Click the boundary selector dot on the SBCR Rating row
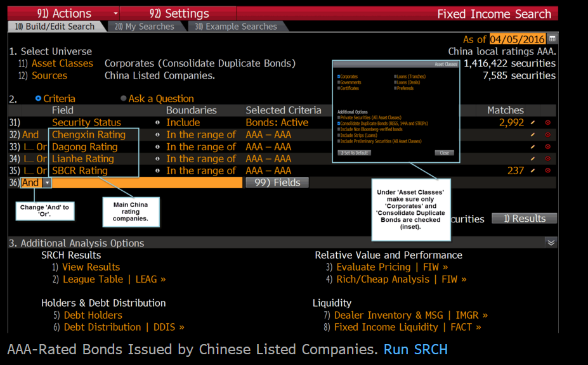 [157, 170]
